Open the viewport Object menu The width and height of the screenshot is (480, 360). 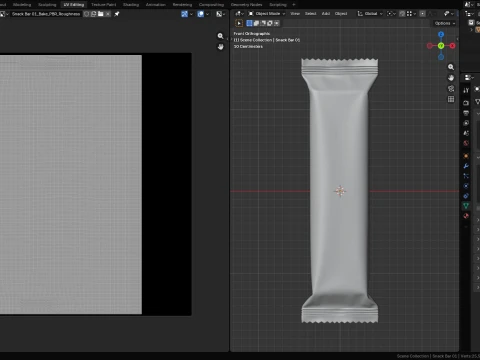coord(341,14)
